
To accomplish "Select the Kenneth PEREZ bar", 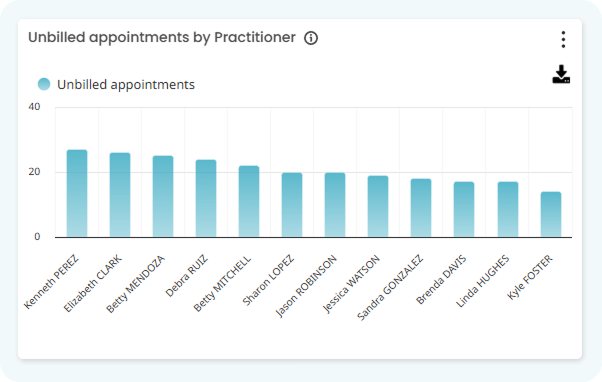I will pyautogui.click(x=77, y=193).
